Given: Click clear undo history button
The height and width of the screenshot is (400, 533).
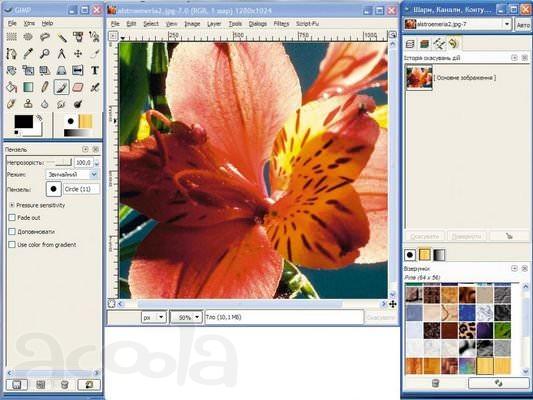Looking at the screenshot, I should pos(509,236).
